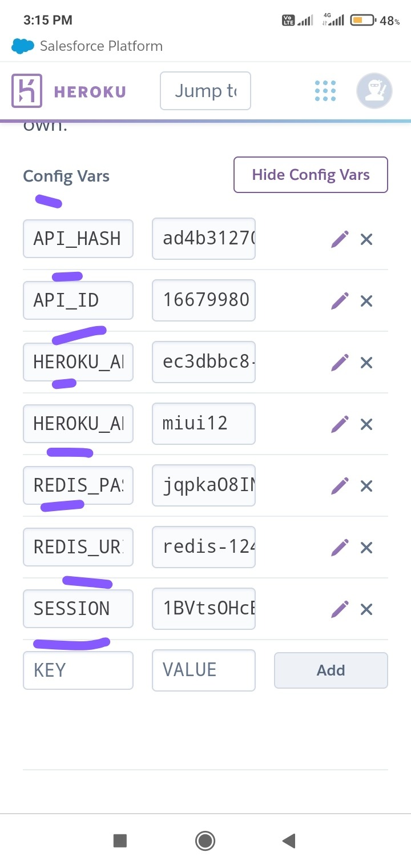Focus the VALUE input field

(203, 670)
